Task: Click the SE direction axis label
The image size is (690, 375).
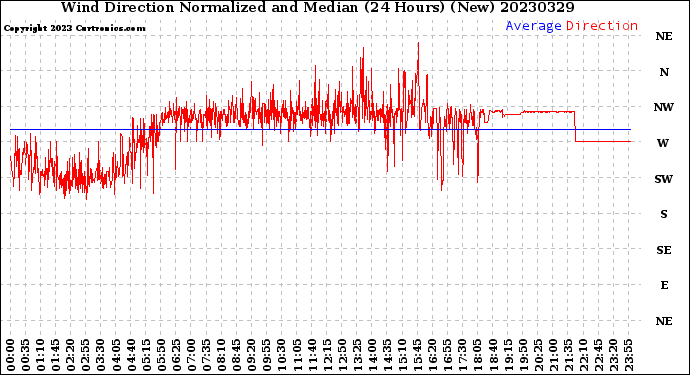Action: [664, 250]
